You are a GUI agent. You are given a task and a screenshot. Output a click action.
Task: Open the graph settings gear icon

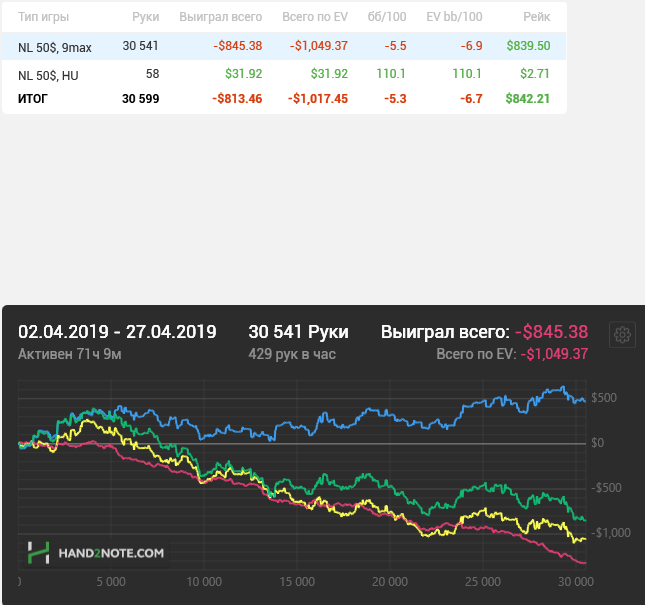pyautogui.click(x=622, y=335)
